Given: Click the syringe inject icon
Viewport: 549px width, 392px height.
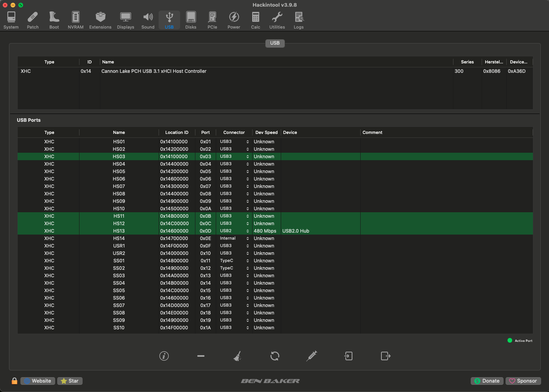Looking at the screenshot, I should 312,356.
